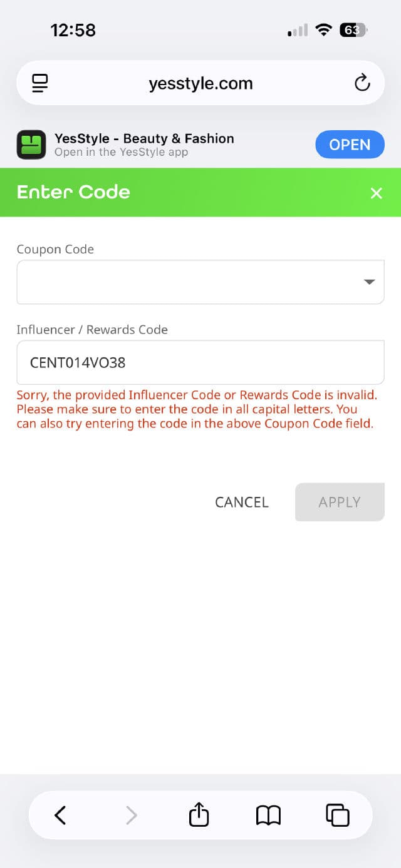Screen dimensions: 401x868
Task: Focus the Influencer / Rewards Code field
Action: click(200, 362)
